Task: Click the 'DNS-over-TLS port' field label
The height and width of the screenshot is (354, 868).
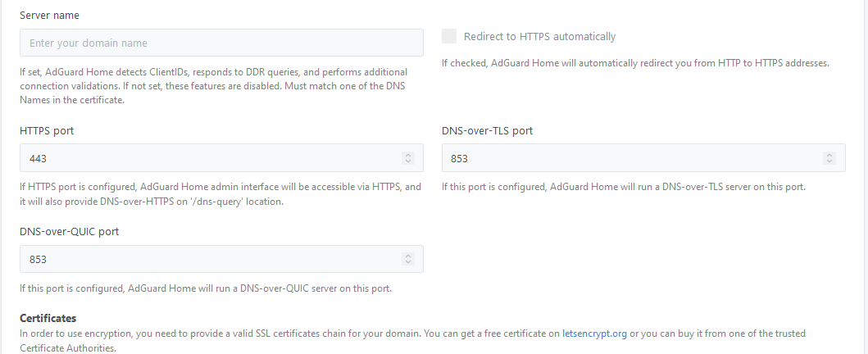Action: 488,131
